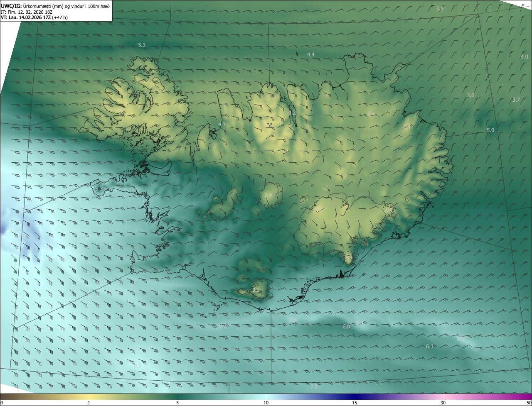Click the 7.8 value label on the map
532x406 pixels.
coord(314,387)
